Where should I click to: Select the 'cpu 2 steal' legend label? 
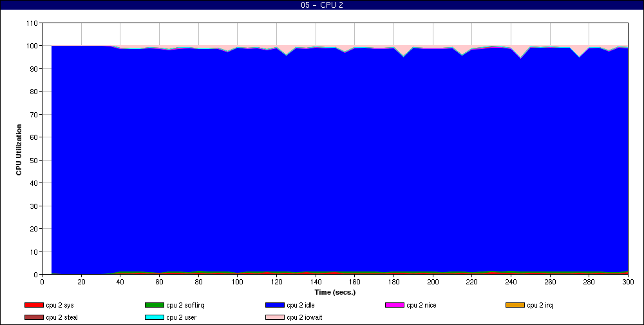(62, 318)
